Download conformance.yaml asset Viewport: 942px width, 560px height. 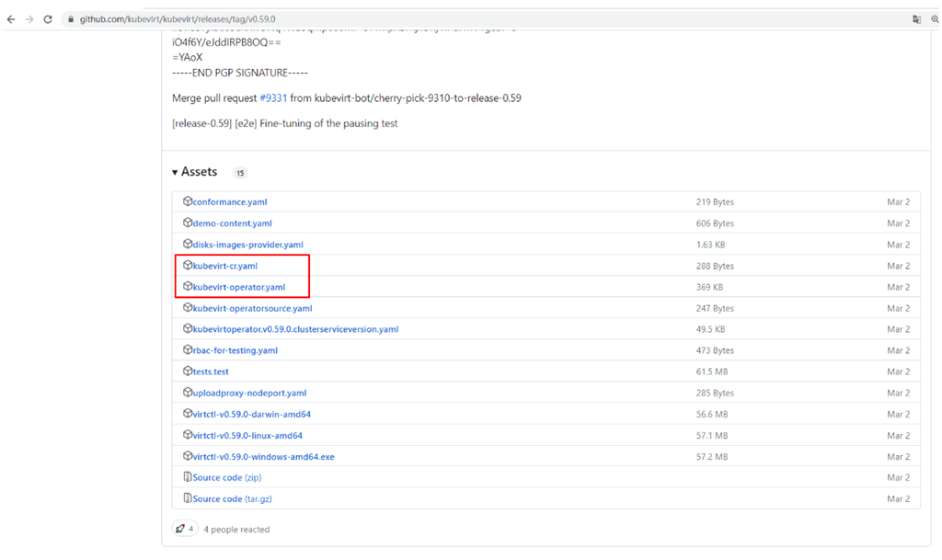pyautogui.click(x=230, y=202)
